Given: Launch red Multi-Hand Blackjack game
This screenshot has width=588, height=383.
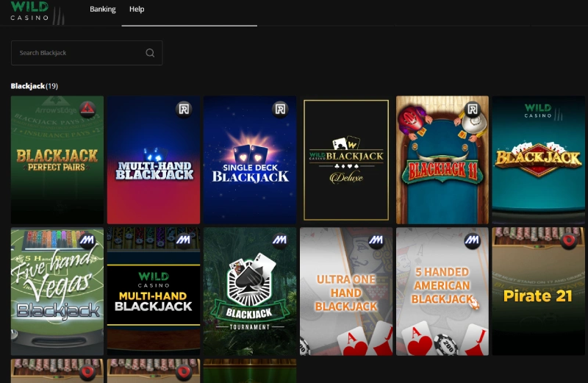Looking at the screenshot, I should pos(154,160).
